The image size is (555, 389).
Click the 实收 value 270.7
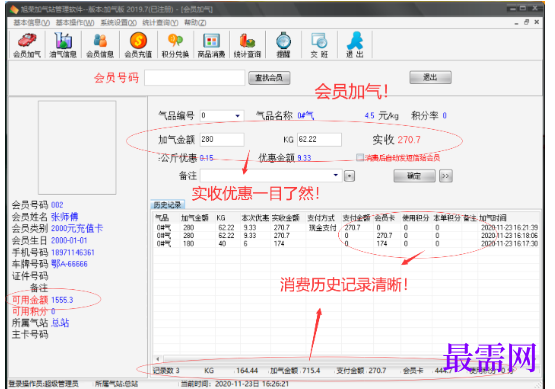coord(409,140)
